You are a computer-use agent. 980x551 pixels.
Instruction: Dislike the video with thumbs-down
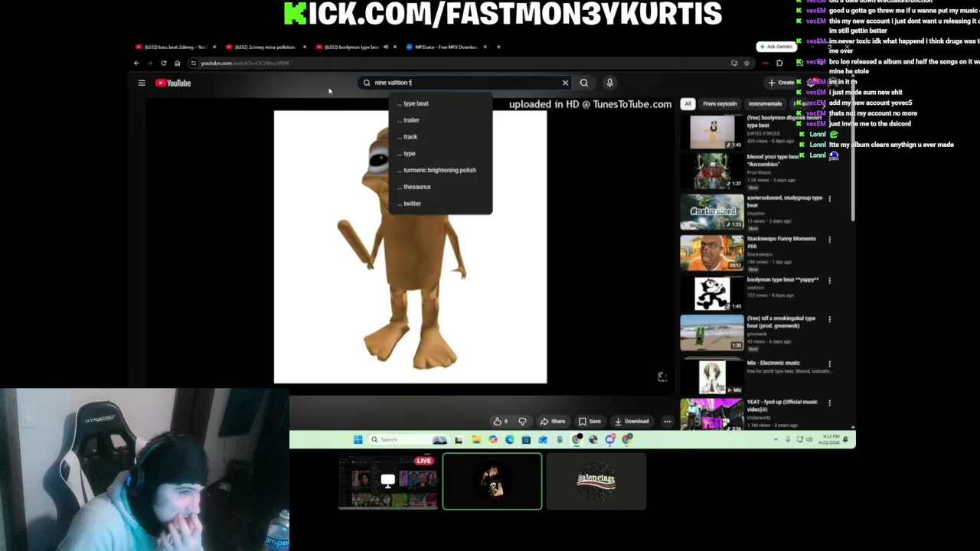[x=522, y=421]
